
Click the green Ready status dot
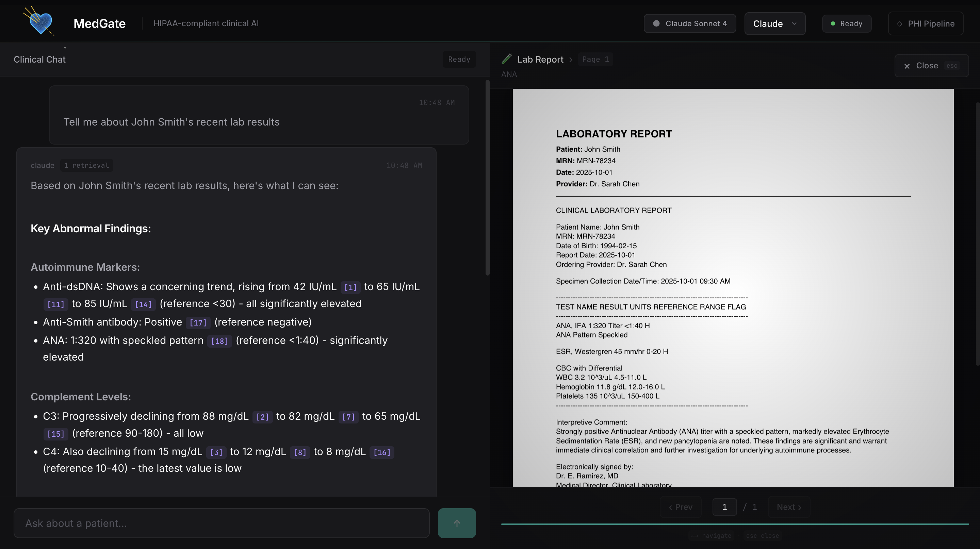(x=833, y=23)
